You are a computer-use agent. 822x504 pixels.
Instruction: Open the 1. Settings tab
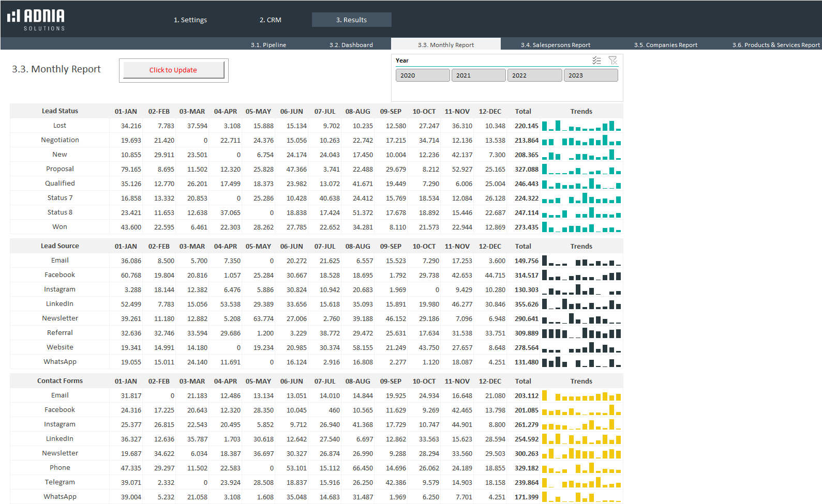tap(190, 20)
